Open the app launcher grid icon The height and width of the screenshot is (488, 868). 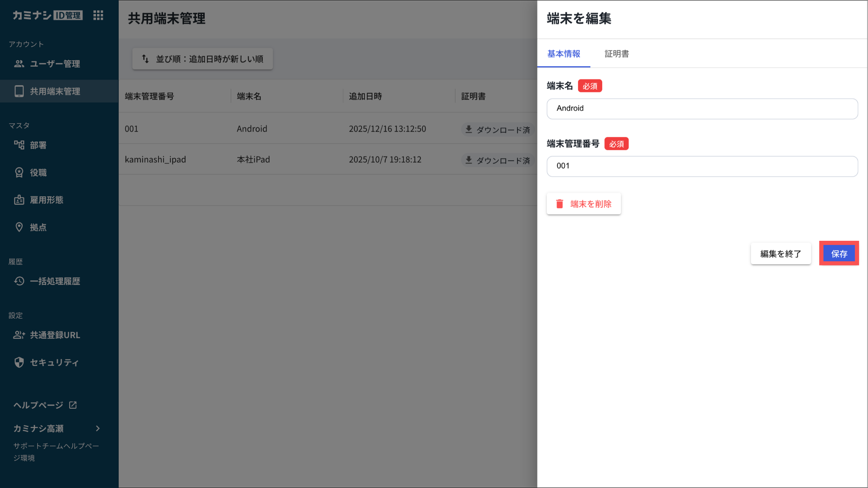tap(98, 16)
